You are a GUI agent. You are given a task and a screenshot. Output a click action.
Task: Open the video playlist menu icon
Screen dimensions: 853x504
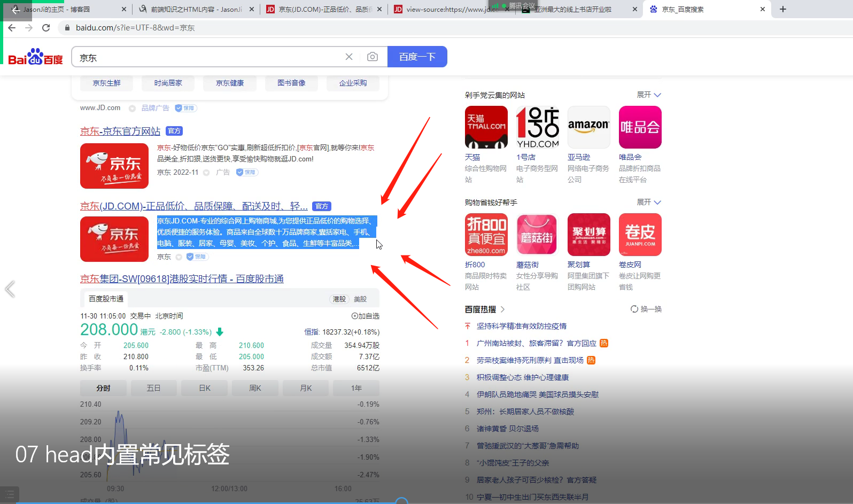tap(9, 494)
